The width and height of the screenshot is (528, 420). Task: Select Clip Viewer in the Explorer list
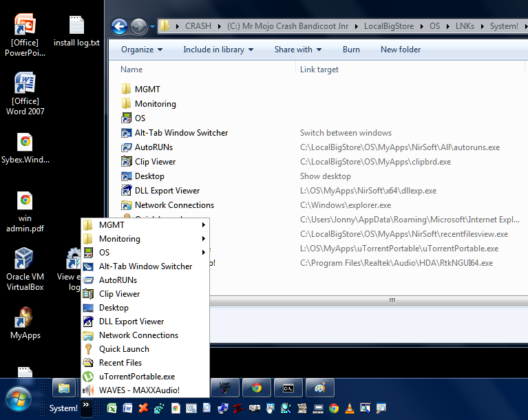(148, 162)
